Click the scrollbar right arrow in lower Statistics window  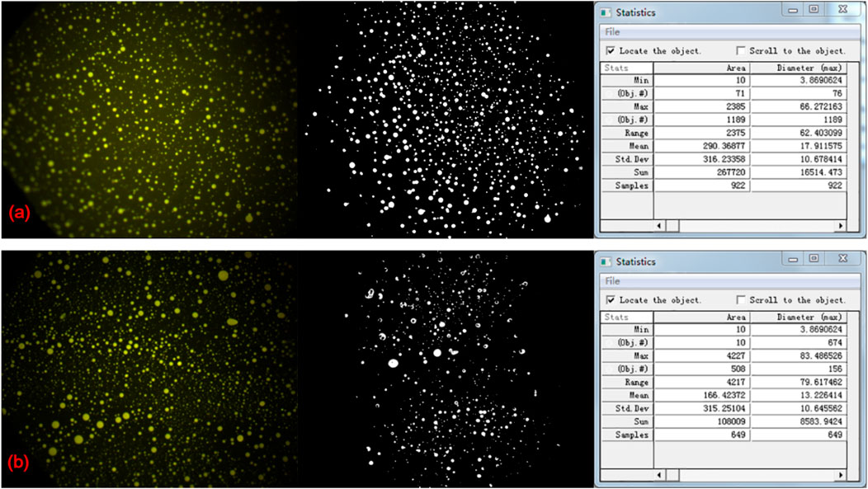841,475
